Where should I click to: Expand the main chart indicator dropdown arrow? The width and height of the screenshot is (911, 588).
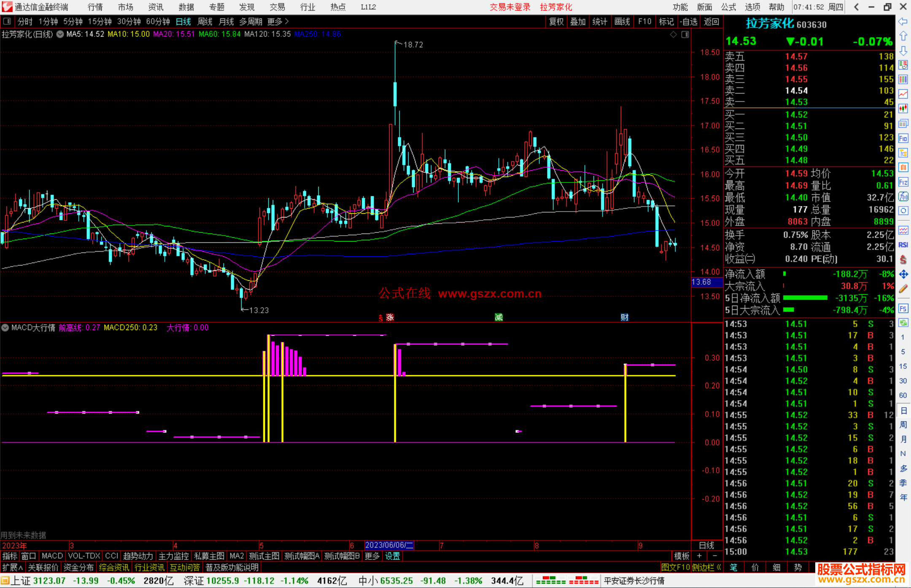[60, 34]
